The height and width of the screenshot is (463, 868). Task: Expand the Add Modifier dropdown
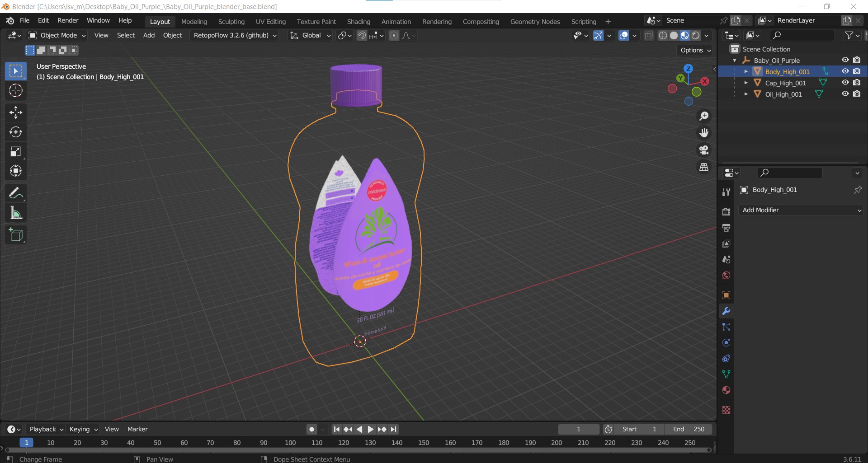pyautogui.click(x=801, y=210)
